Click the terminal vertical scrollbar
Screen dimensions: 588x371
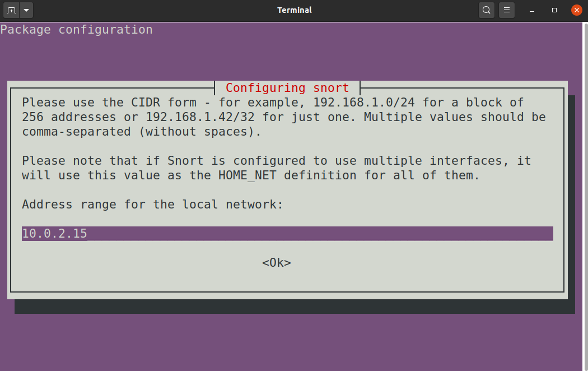pyautogui.click(x=585, y=197)
